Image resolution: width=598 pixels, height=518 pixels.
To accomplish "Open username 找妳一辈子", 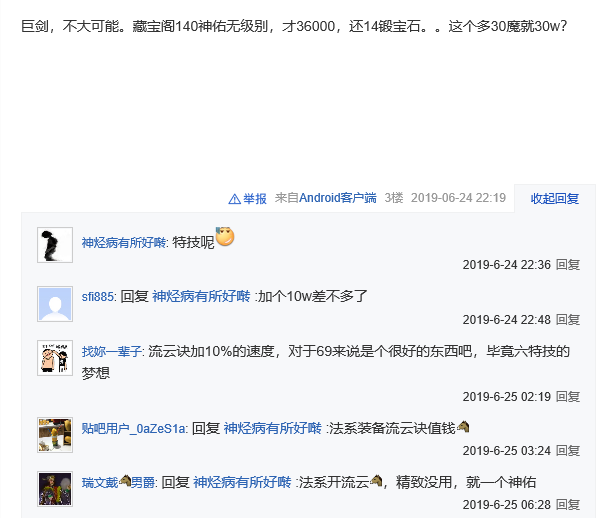I will 111,351.
